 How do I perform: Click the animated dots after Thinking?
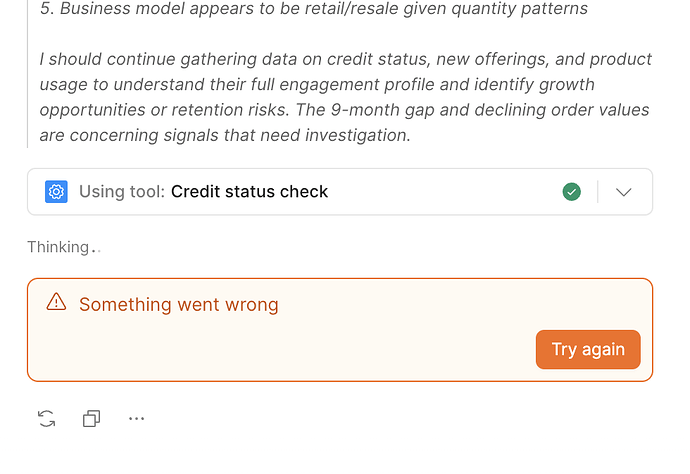pos(96,249)
